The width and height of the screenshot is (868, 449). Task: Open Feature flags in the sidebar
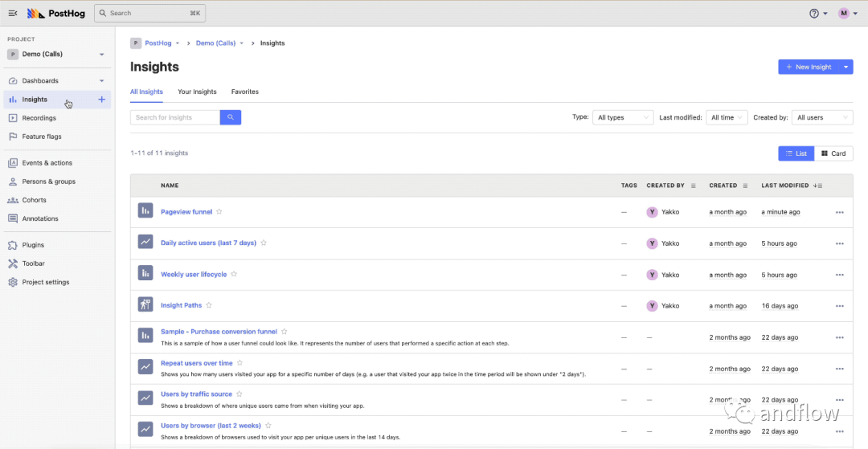click(42, 137)
